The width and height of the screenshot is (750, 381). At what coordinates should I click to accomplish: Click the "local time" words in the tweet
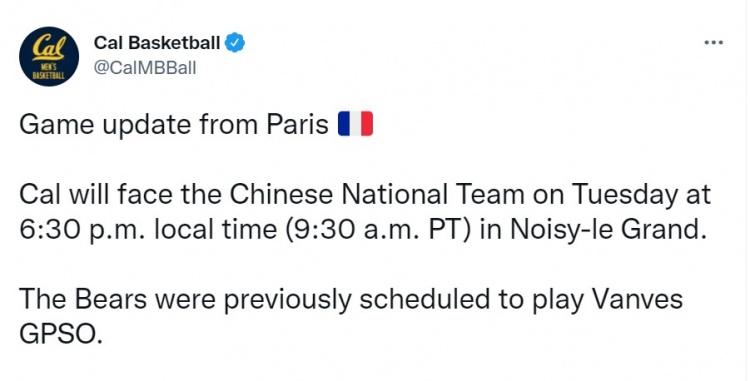tap(216, 230)
